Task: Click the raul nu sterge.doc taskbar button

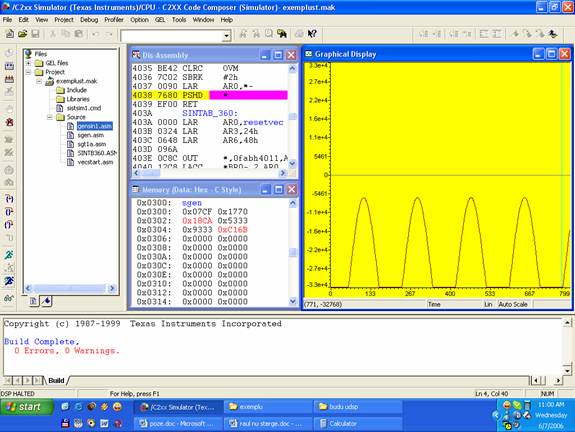Action: point(267,424)
